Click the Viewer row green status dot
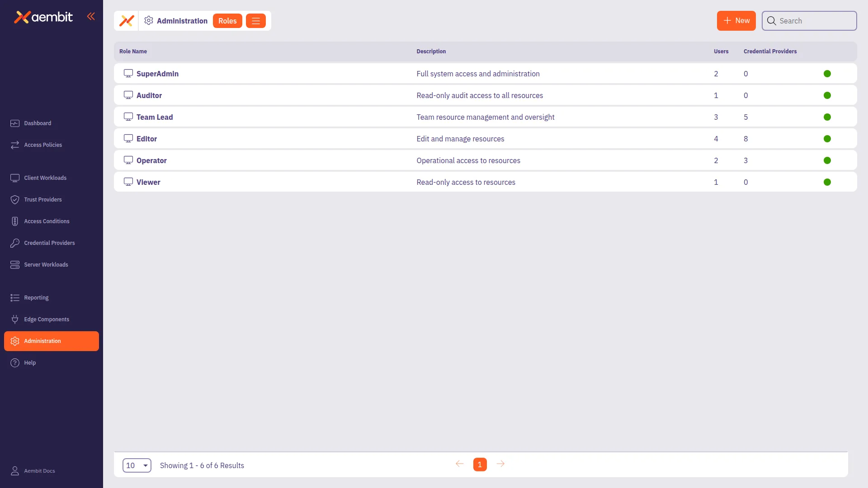Image resolution: width=868 pixels, height=488 pixels. 827,182
